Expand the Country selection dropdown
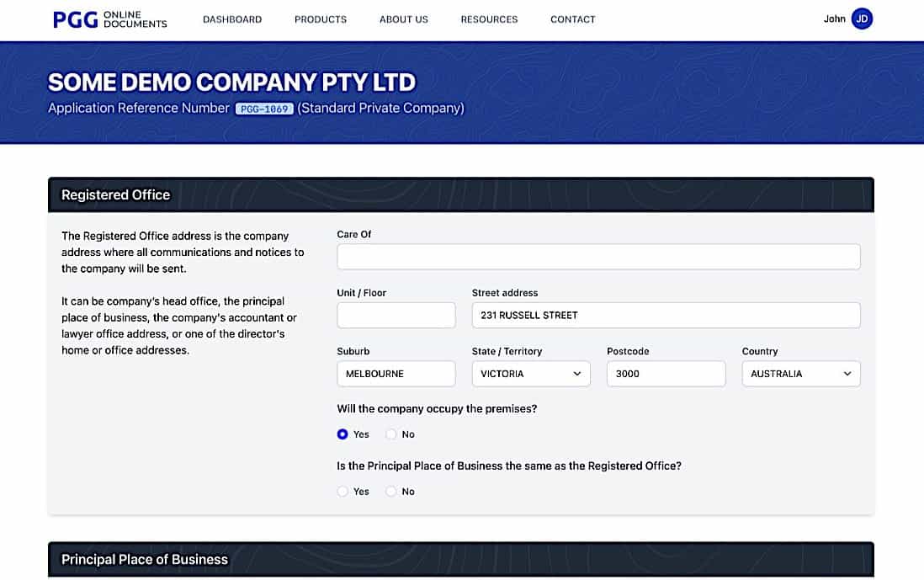 coord(800,373)
